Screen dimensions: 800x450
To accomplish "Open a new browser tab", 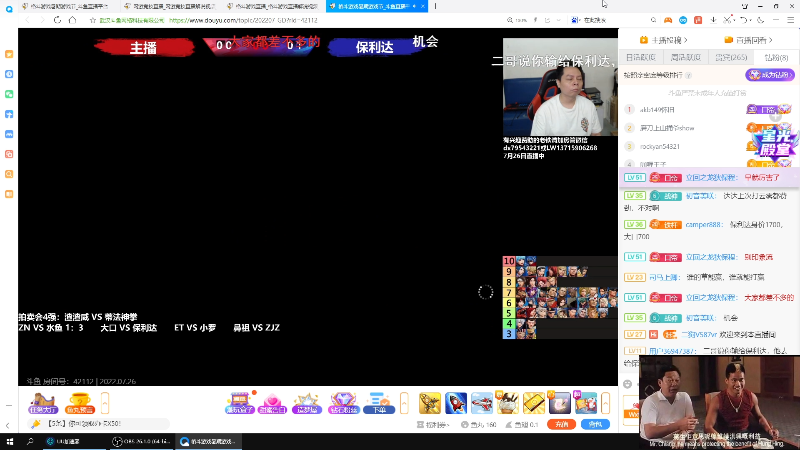I will pos(435,6).
